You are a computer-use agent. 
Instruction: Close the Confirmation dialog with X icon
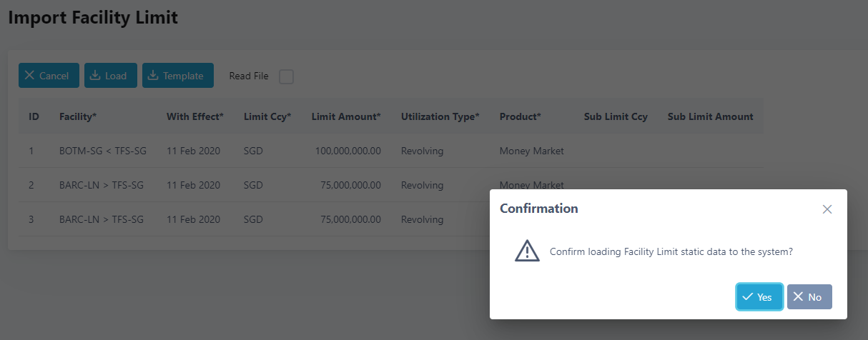pos(827,209)
